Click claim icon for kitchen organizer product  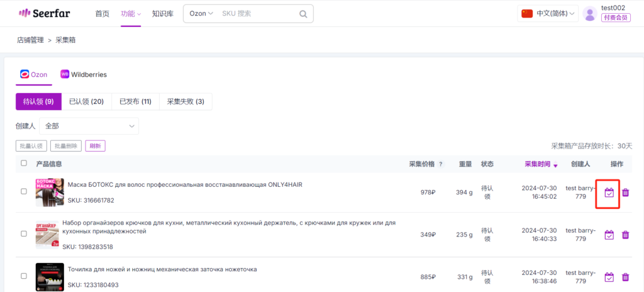tap(608, 235)
